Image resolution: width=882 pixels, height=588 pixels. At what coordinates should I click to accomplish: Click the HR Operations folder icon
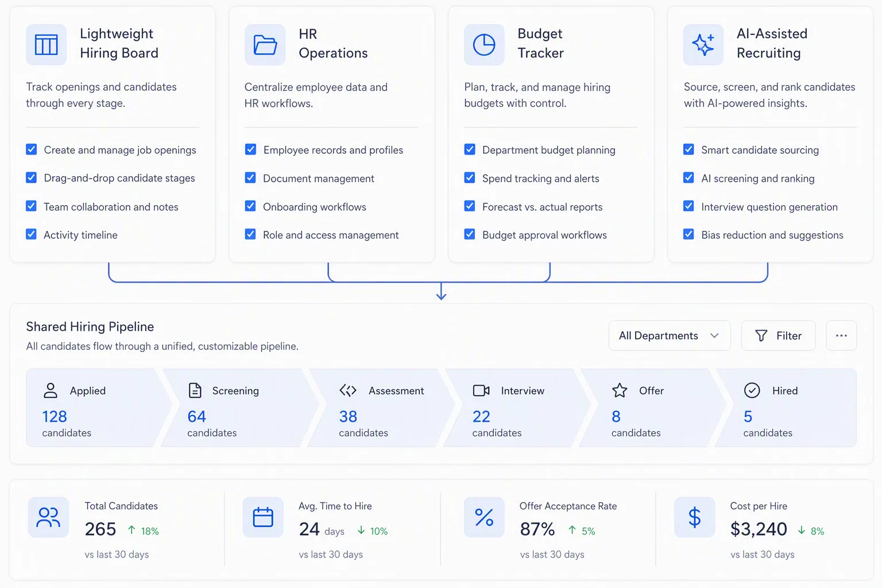[265, 44]
